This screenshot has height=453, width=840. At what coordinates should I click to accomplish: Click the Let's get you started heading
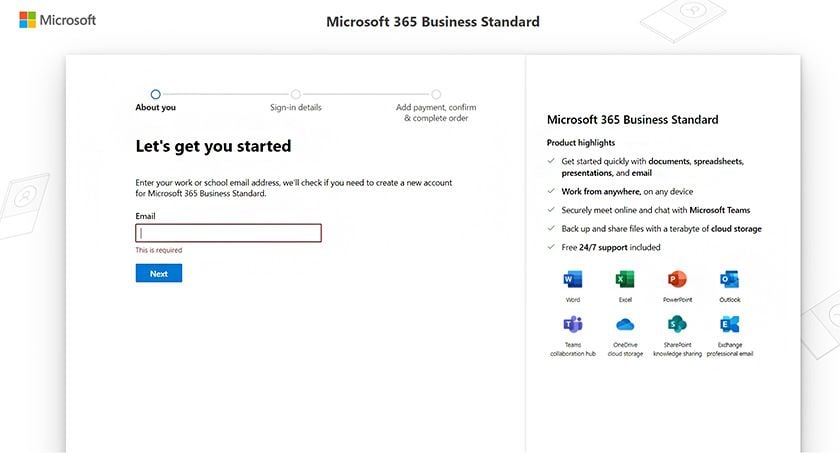[x=213, y=146]
